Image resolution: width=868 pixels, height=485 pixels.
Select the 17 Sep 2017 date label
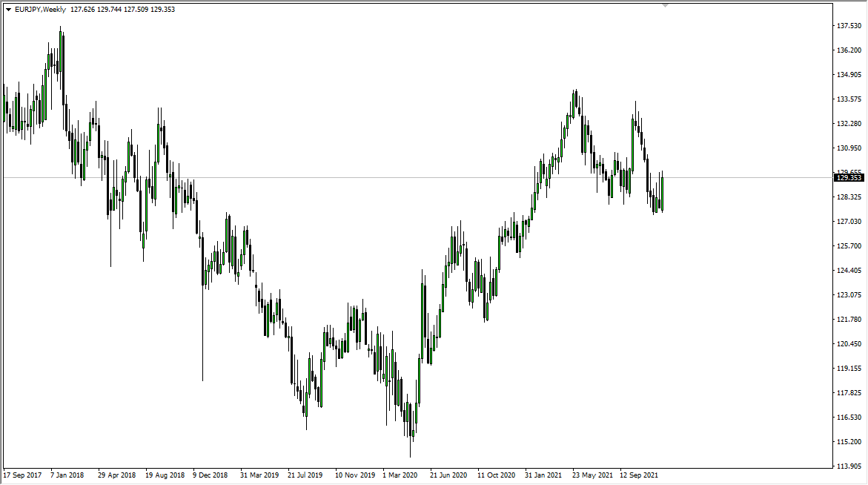tap(22, 475)
